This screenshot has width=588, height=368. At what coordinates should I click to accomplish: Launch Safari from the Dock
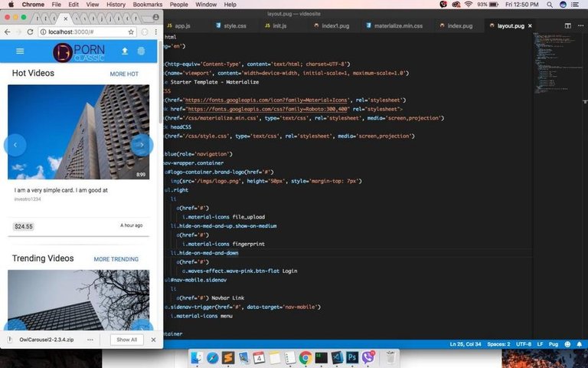click(212, 358)
